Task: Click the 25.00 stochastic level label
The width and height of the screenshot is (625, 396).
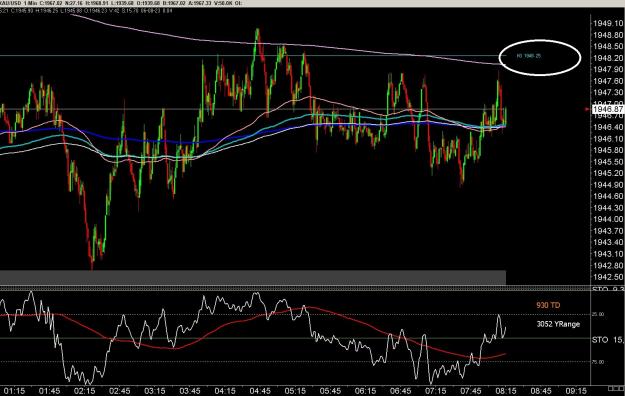Action: coord(597,315)
